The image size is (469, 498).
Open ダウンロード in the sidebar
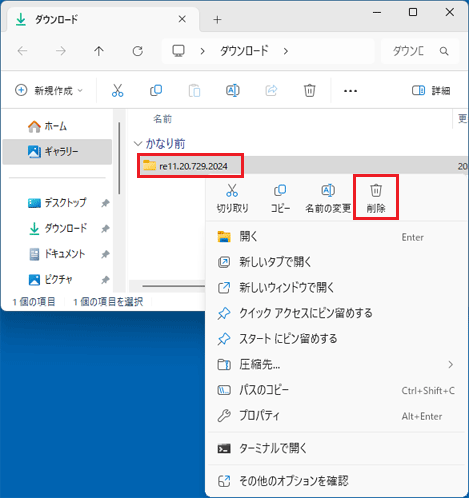point(57,228)
